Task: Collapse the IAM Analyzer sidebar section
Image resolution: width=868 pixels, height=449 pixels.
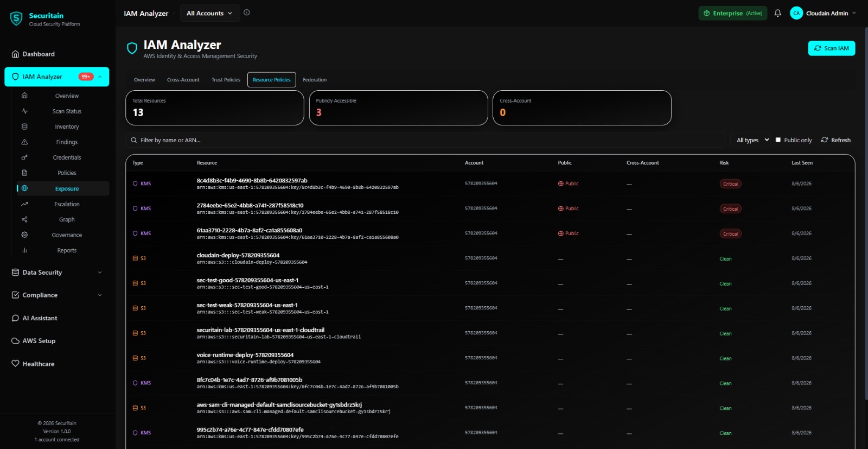Action: [100, 77]
